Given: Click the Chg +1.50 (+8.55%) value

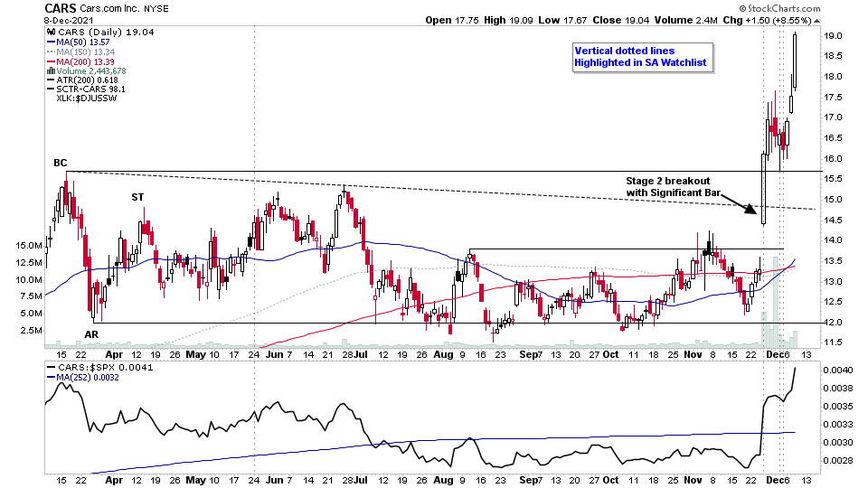Looking at the screenshot, I should (767, 21).
